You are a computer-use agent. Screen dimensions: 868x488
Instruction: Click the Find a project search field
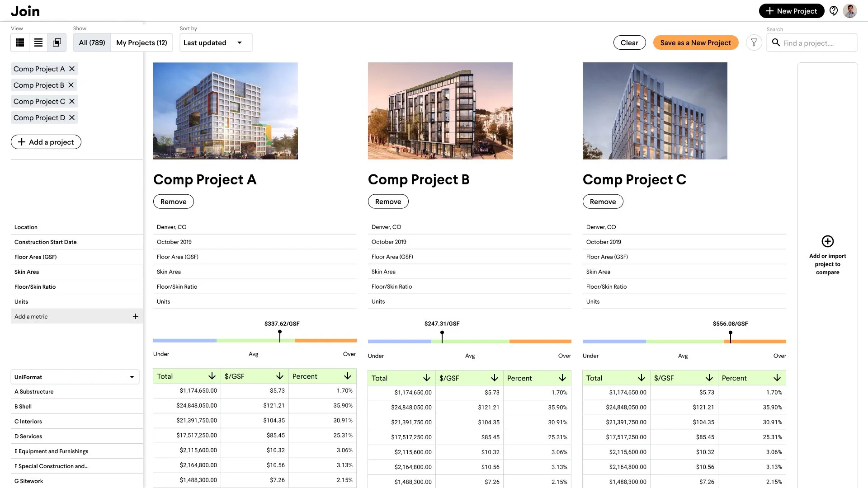[812, 42]
